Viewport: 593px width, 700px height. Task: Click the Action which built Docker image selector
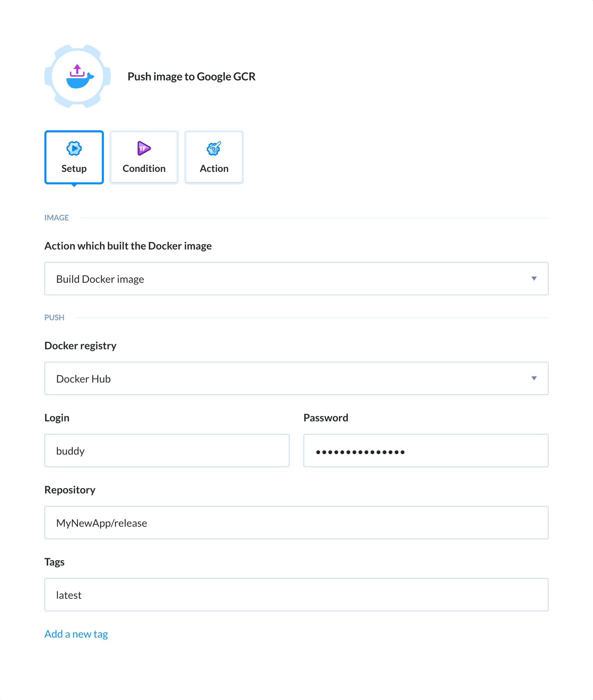pos(296,279)
